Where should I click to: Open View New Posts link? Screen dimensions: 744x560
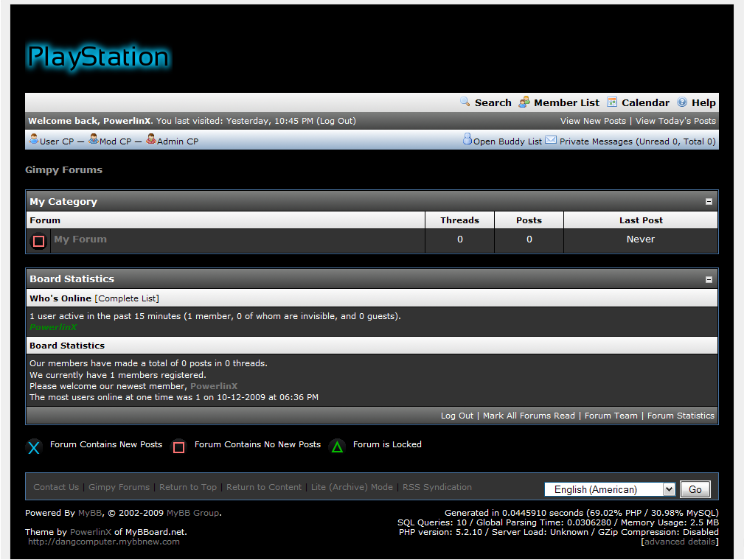click(x=593, y=121)
